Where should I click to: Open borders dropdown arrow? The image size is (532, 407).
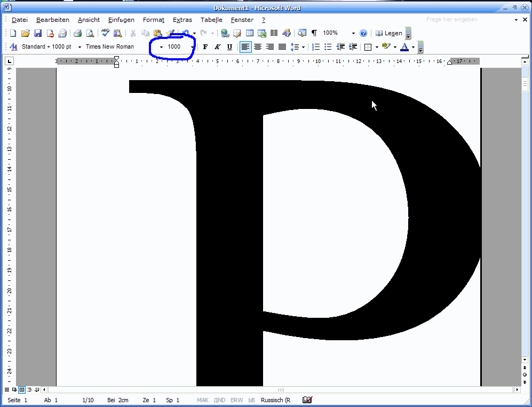[x=377, y=47]
